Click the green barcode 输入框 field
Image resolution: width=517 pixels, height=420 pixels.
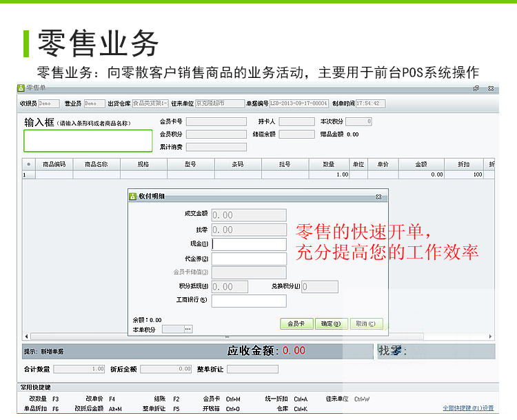tap(88, 140)
